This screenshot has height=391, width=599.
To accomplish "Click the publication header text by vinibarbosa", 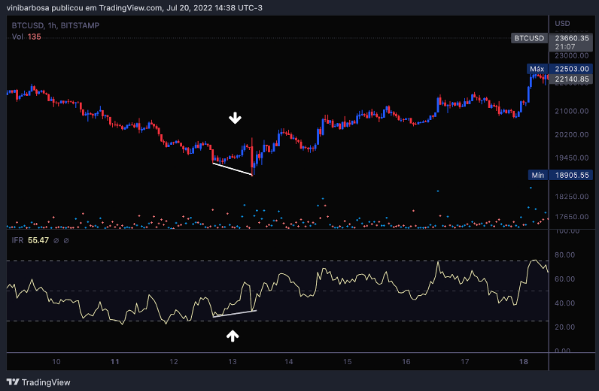I will coord(134,8).
